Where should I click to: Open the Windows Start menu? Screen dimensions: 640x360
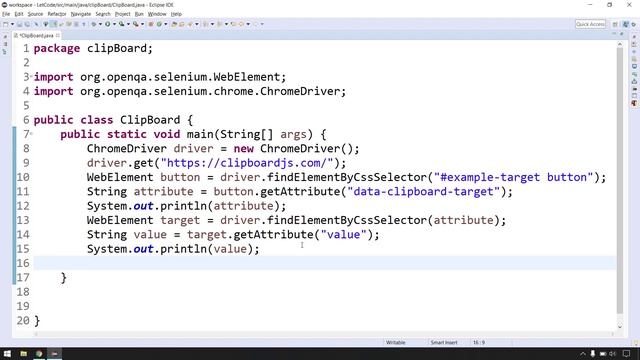click(7, 353)
